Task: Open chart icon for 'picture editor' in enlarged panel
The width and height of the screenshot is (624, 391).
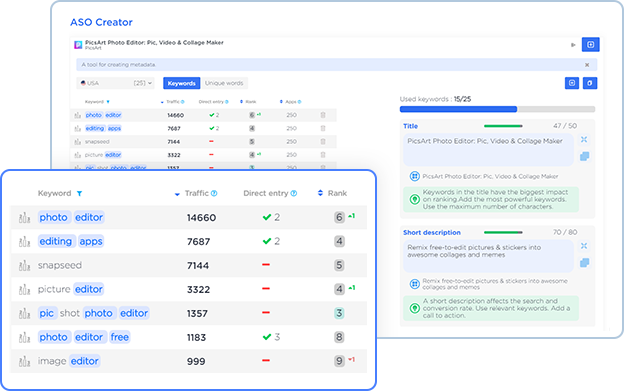Action: point(24,289)
